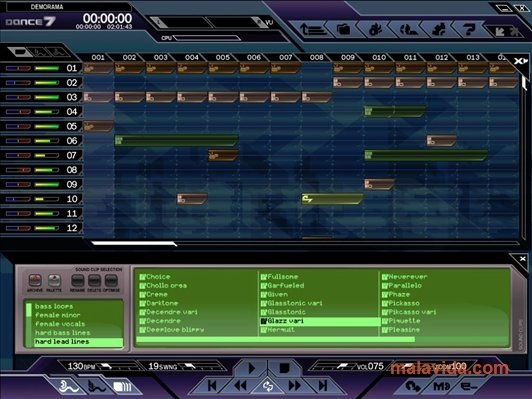
Task: Click the import arrow icon at top right
Action: coord(500,32)
